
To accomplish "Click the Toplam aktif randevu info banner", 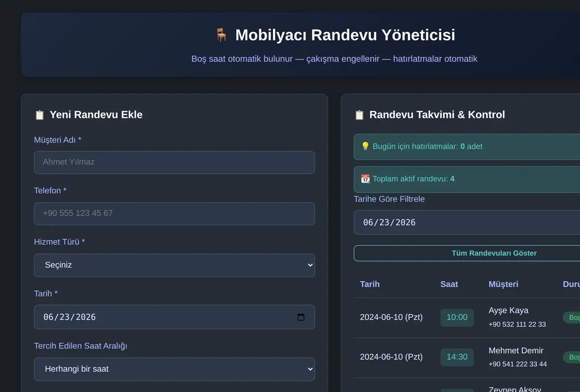I will coord(467,179).
